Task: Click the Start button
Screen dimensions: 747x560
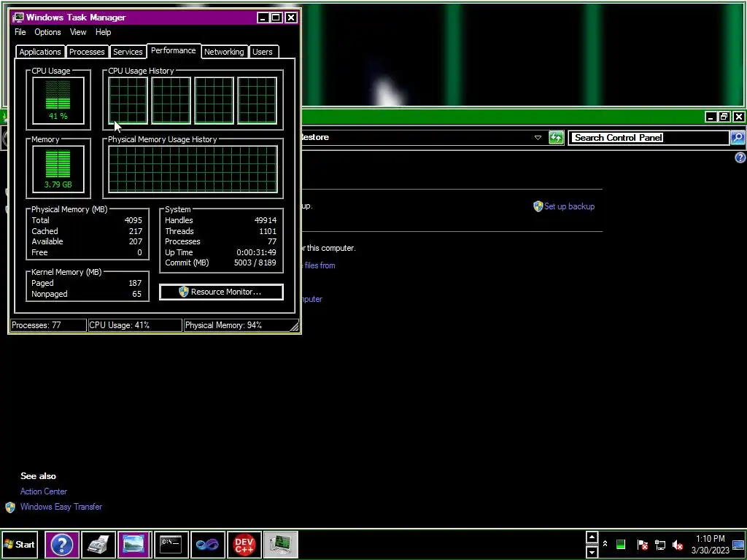Action: pos(20,544)
